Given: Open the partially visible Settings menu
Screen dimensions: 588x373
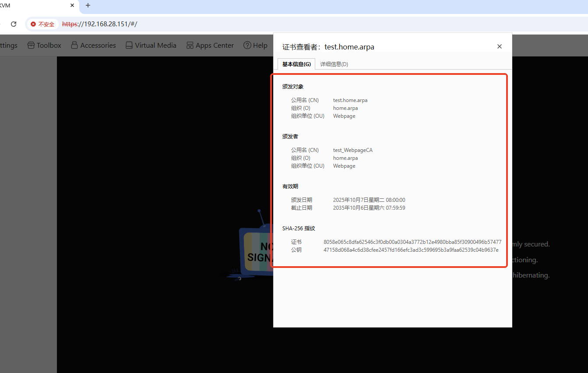Looking at the screenshot, I should tap(8, 45).
